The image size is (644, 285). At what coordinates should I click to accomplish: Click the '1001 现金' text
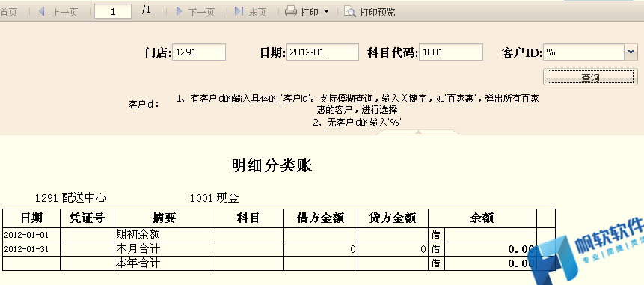click(215, 198)
